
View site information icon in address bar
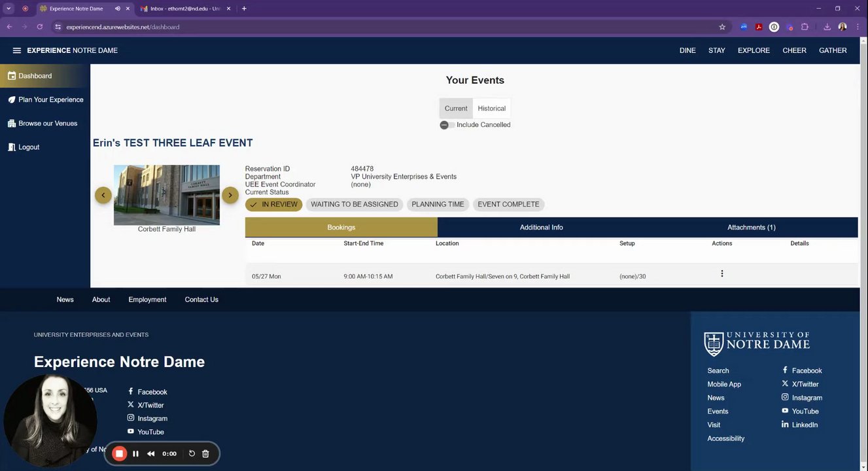pyautogui.click(x=58, y=27)
